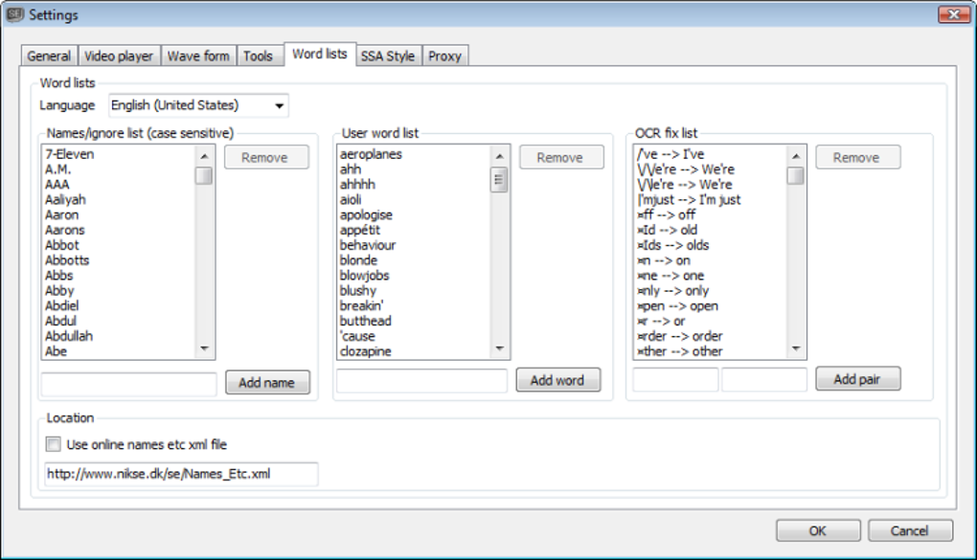Screen dimensions: 977x560
Task: Click the second OCR pair input field
Action: coord(764,379)
